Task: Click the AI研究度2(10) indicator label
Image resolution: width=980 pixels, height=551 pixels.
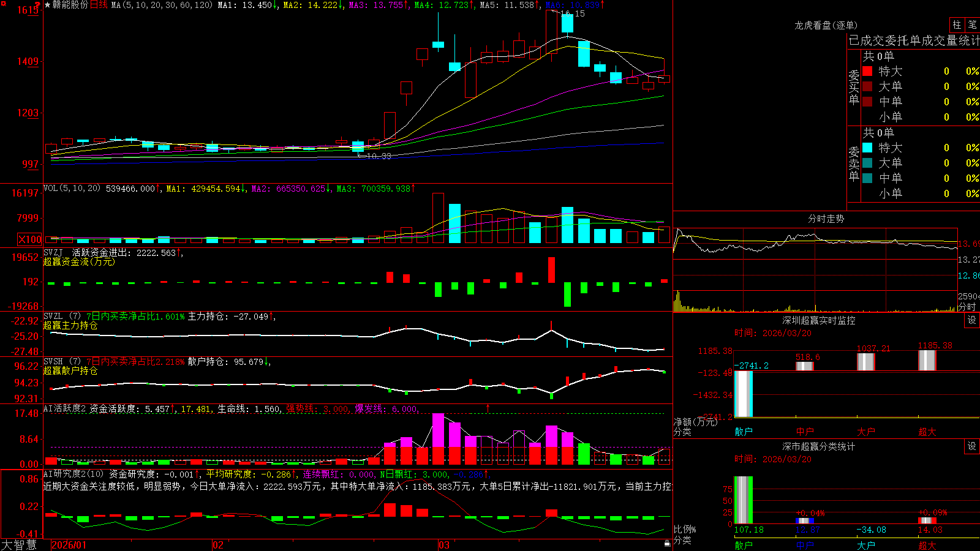Action: pos(74,474)
